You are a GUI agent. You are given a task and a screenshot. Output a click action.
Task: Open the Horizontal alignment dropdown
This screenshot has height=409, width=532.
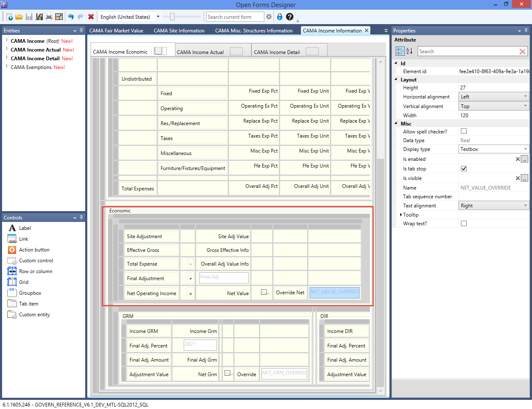click(x=494, y=97)
